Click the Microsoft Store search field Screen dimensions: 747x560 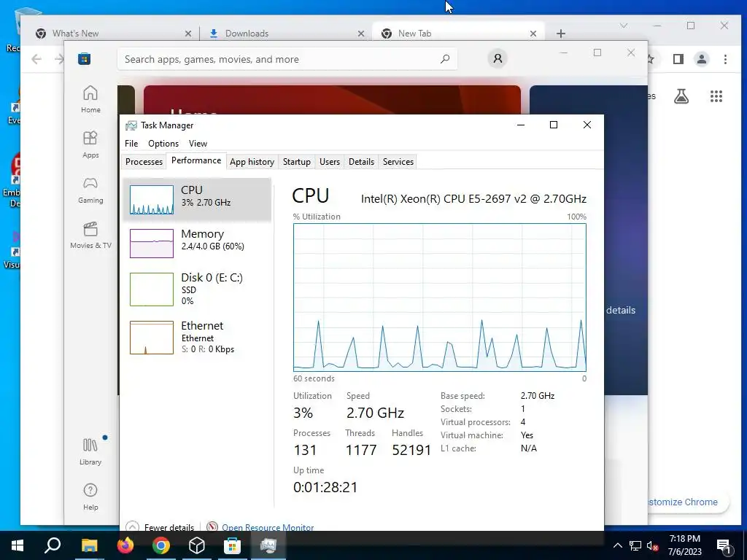point(287,59)
